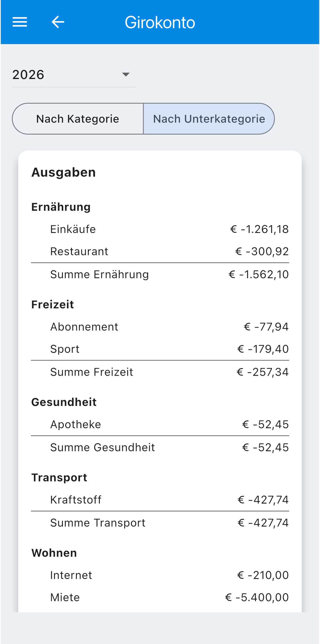Open the Apotheke expense entry

click(160, 424)
